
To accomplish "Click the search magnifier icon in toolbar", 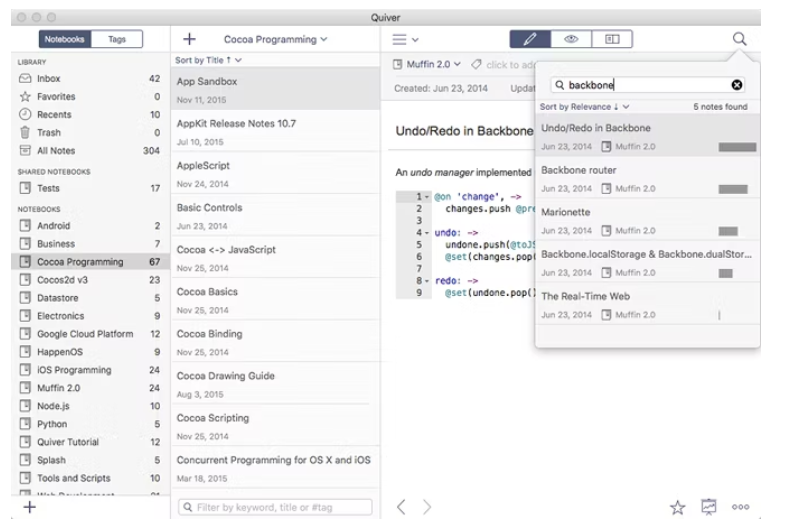I will (x=739, y=39).
